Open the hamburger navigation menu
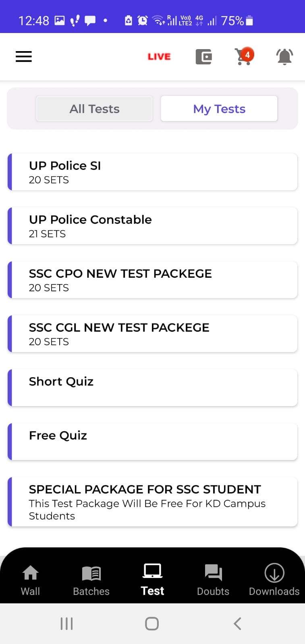The image size is (305, 644). pos(24,56)
